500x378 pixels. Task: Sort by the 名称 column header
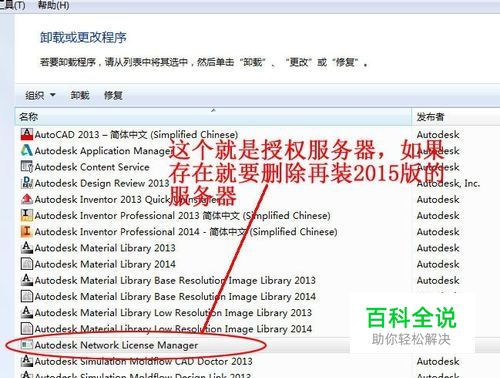213,117
